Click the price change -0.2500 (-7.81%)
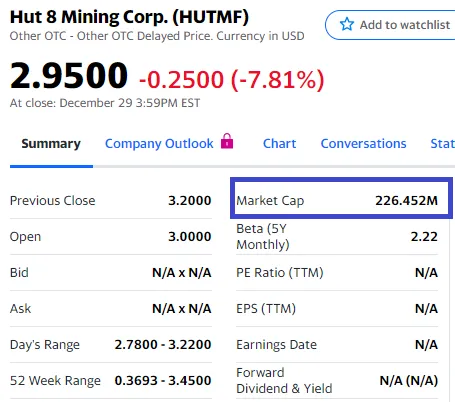This screenshot has width=455, height=402. tap(231, 80)
